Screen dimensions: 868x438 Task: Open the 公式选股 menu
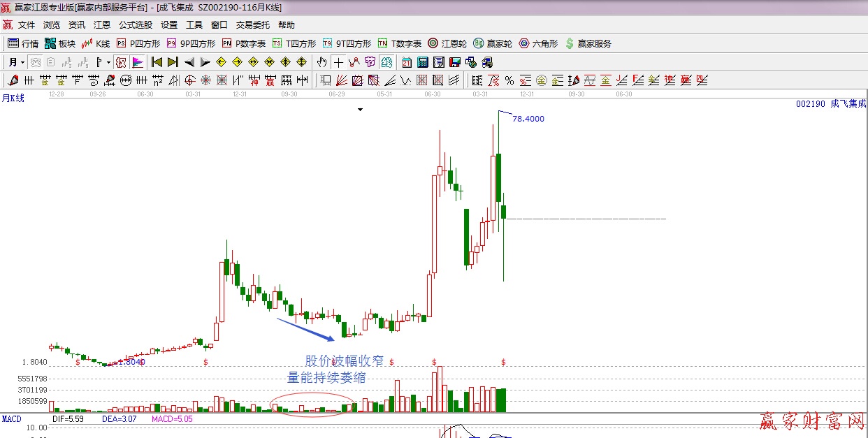pos(135,25)
